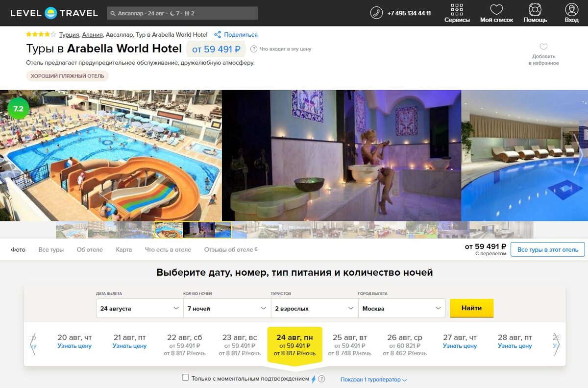Open the Сервисы services icon

tap(457, 9)
